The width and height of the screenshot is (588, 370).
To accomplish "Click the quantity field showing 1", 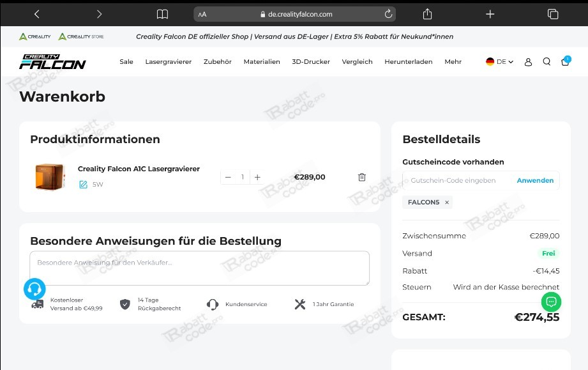I will coord(243,177).
